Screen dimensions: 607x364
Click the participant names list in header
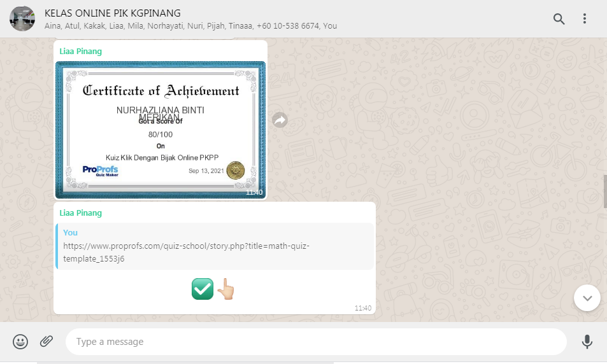coord(190,26)
